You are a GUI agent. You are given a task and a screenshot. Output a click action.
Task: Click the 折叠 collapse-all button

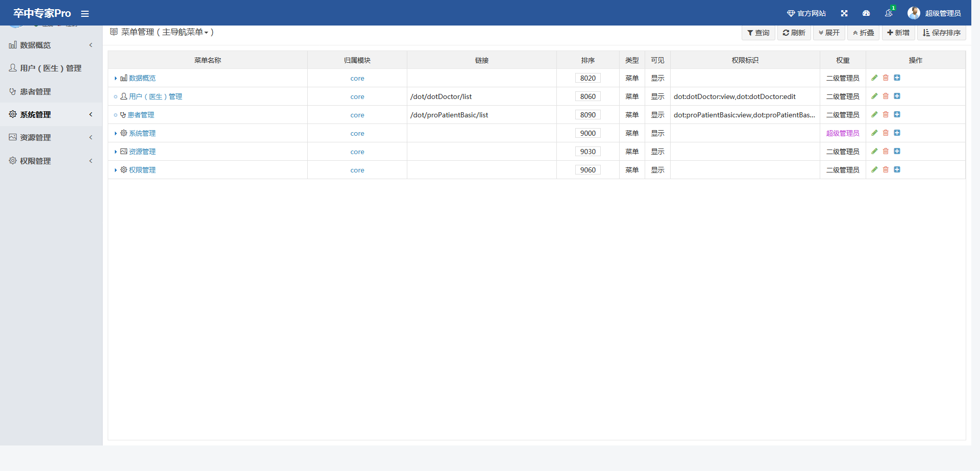click(864, 33)
